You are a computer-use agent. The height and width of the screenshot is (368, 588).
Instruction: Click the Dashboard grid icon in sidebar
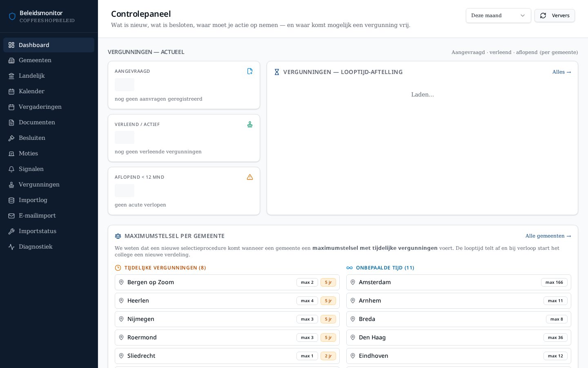click(x=11, y=45)
